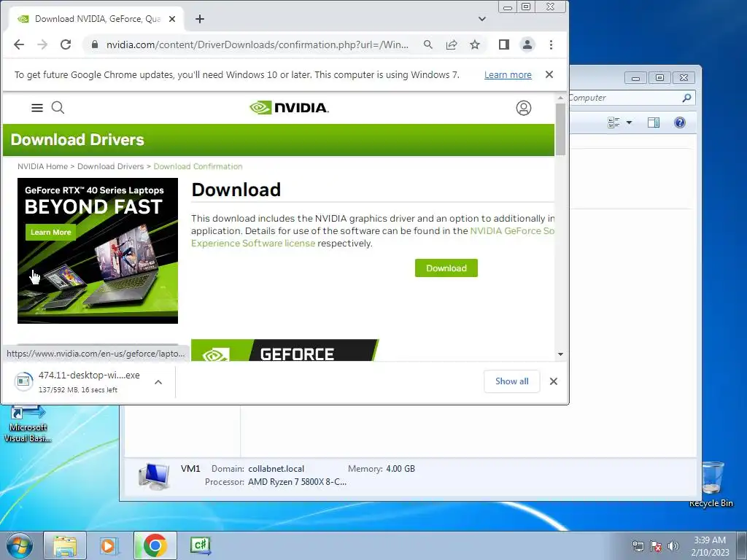The width and height of the screenshot is (747, 560).
Task: Click the network tray icon
Action: point(638,546)
